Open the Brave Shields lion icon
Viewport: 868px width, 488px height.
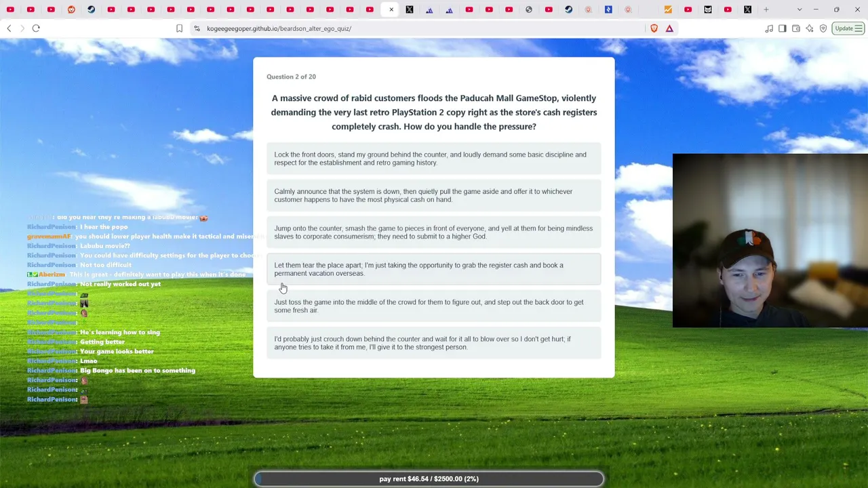pos(654,28)
